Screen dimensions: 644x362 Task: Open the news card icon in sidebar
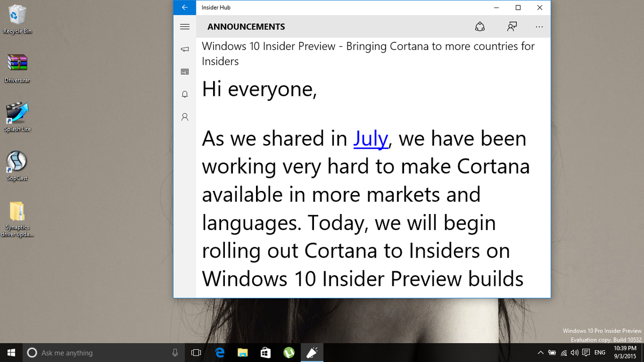(185, 72)
